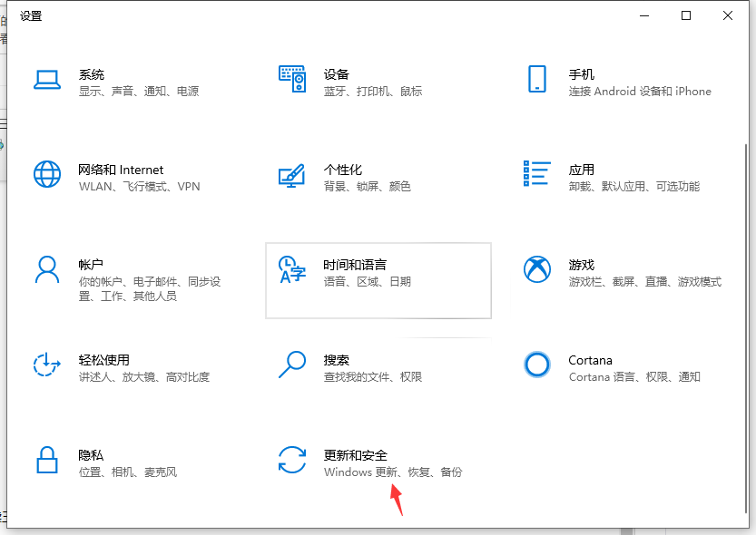Screen dimensions: 756x535
Task: Open 手机 settings via the phone icon
Action: [x=537, y=80]
